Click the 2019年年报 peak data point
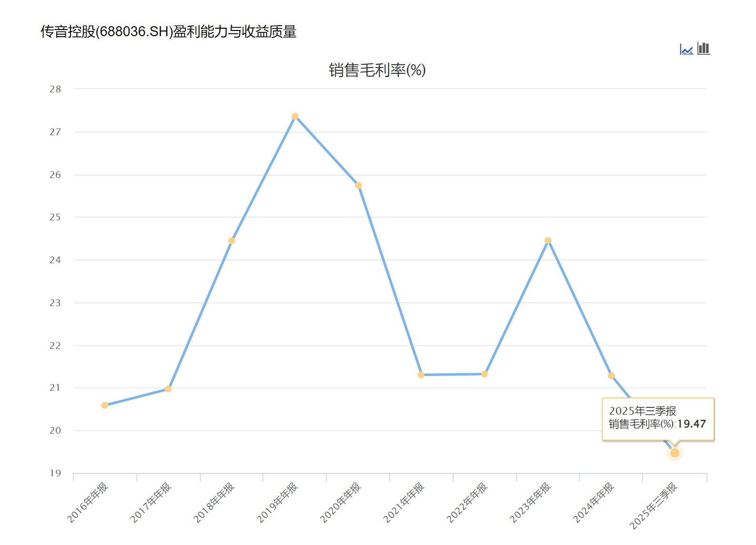 coord(295,116)
